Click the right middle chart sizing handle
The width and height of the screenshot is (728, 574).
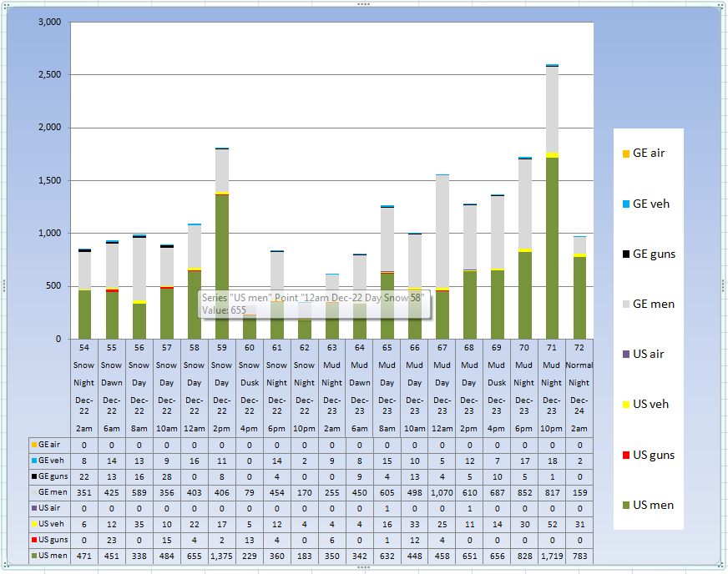(723, 286)
